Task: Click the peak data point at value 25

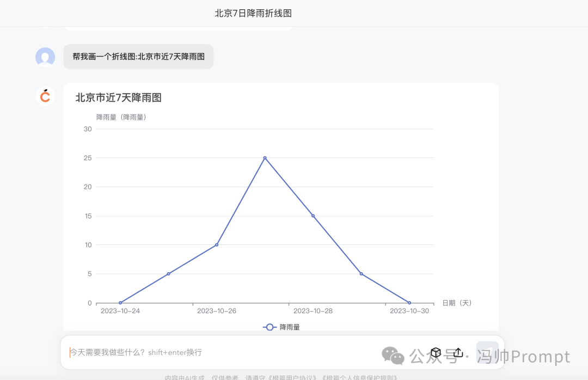Action: tap(265, 157)
